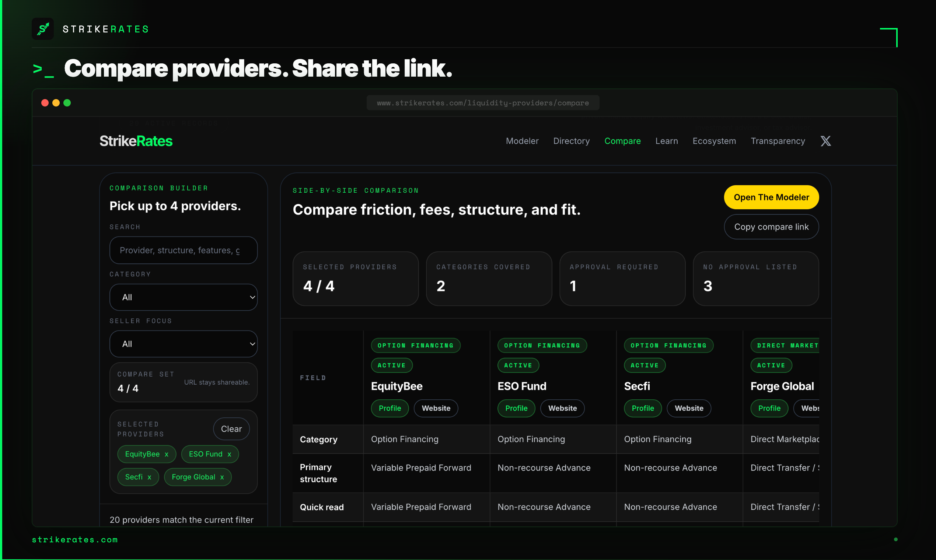The height and width of the screenshot is (560, 936).
Task: Remove ESO Fund chip via its x
Action: [x=229, y=454]
